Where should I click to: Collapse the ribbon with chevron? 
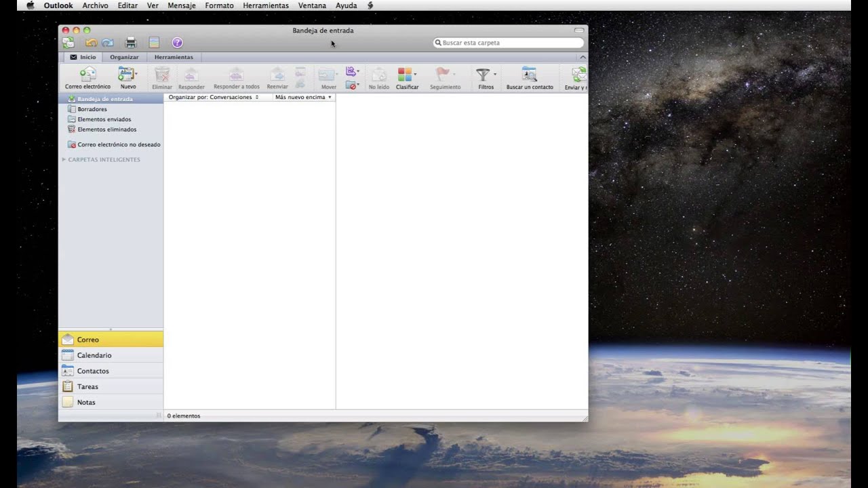click(x=583, y=58)
